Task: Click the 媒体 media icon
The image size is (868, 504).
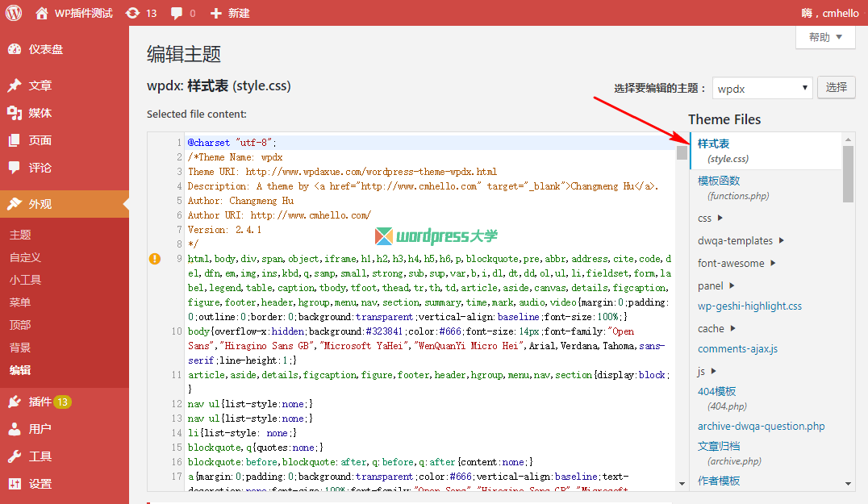Action: [x=15, y=113]
